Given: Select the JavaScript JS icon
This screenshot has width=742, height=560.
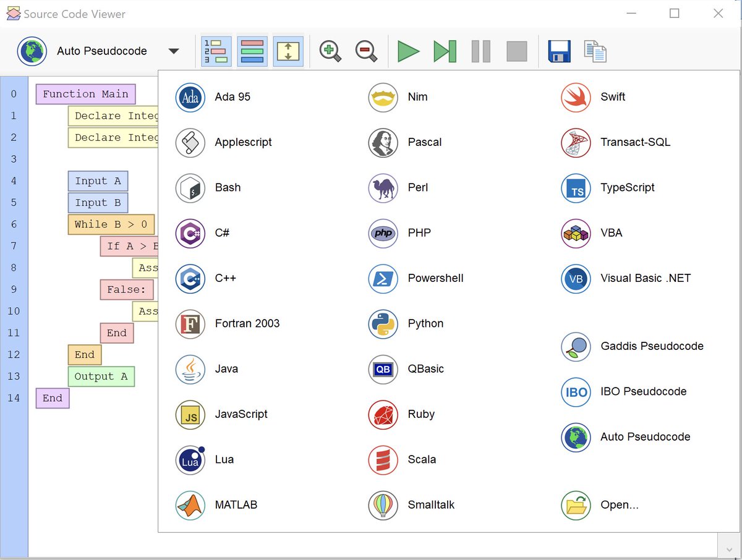Looking at the screenshot, I should click(x=190, y=414).
